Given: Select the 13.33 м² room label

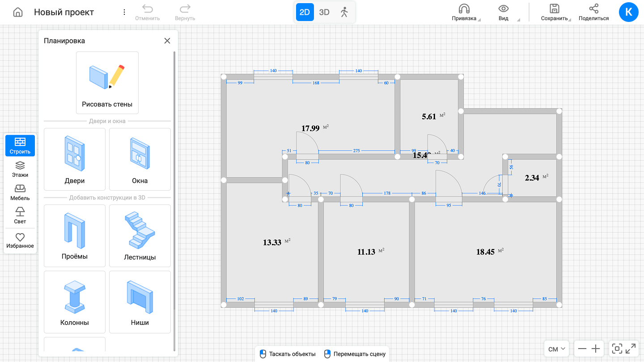Looking at the screenshot, I should click(x=276, y=243).
